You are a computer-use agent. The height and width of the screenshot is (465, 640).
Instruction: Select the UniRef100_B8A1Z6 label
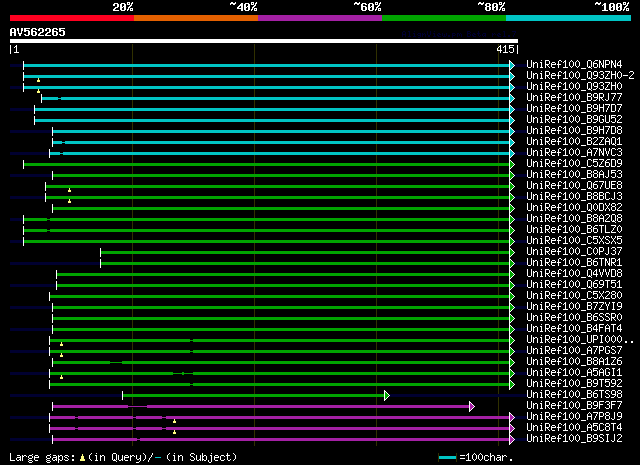(574, 362)
